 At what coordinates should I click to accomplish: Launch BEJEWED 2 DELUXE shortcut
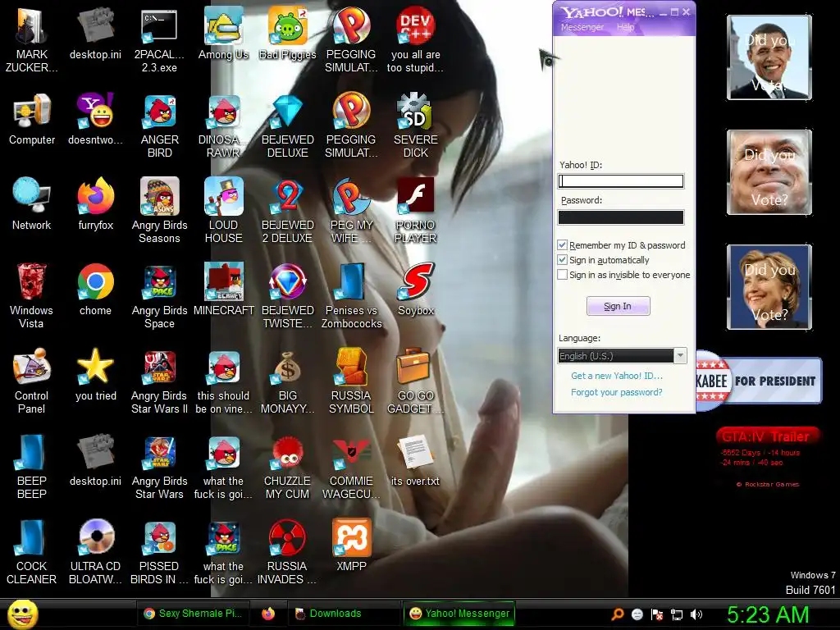coord(287,210)
